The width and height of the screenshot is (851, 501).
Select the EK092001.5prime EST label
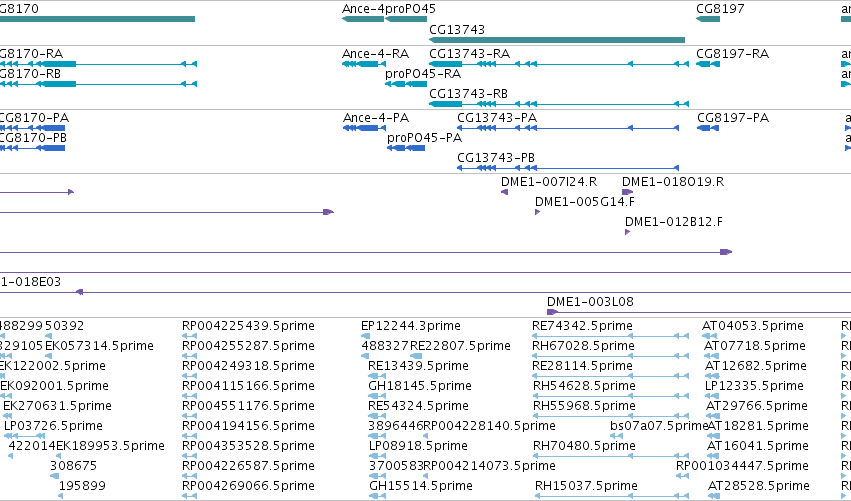[54, 386]
